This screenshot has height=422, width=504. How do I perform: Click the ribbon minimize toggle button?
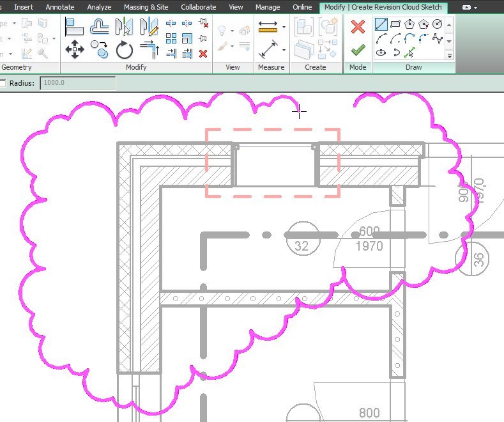click(x=466, y=7)
